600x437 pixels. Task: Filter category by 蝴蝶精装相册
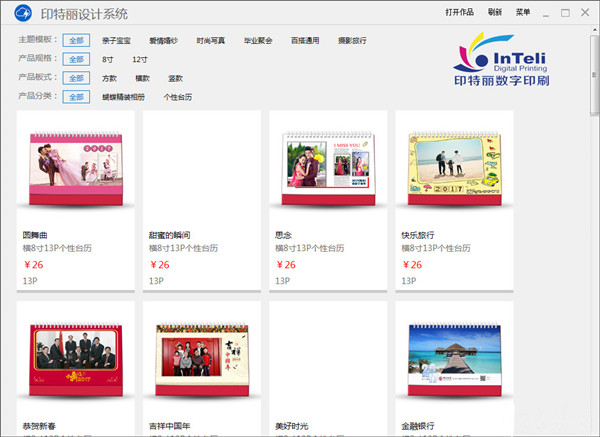pos(123,97)
